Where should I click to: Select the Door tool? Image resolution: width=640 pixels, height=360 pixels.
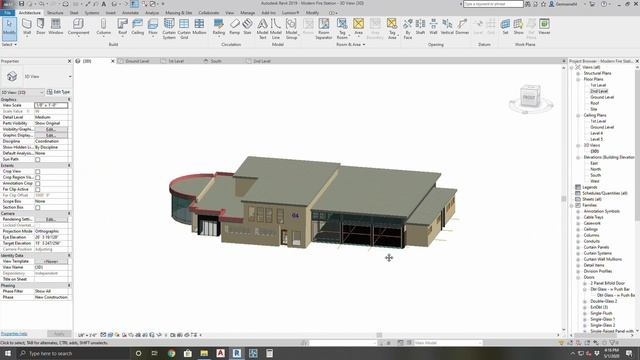[40, 27]
